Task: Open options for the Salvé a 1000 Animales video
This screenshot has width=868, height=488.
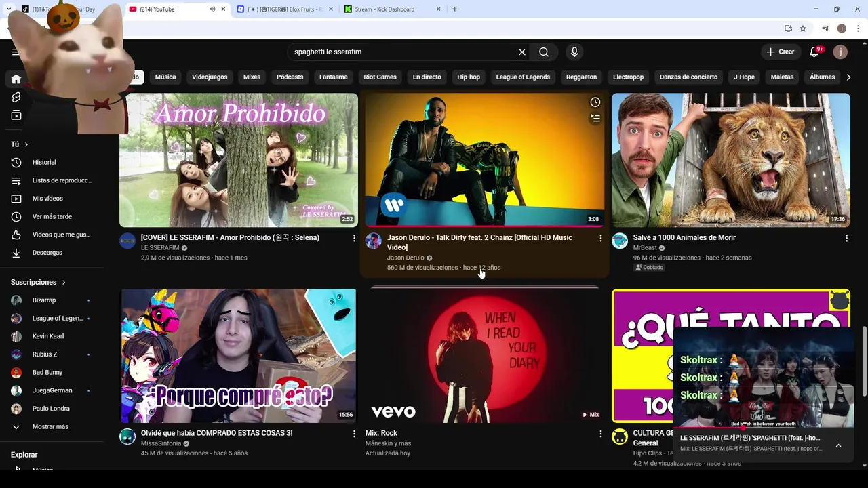Action: pyautogui.click(x=846, y=239)
